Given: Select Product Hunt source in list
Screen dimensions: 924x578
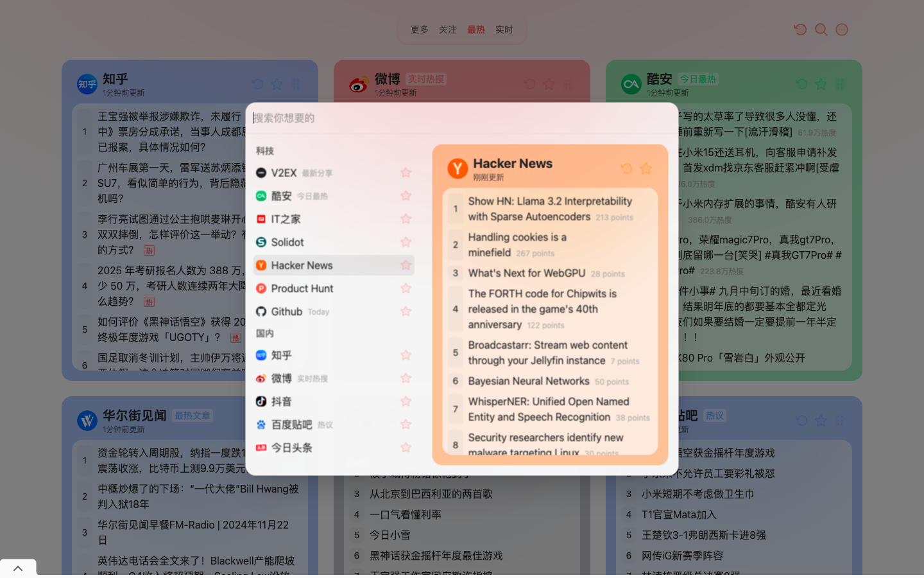Looking at the screenshot, I should [334, 288].
